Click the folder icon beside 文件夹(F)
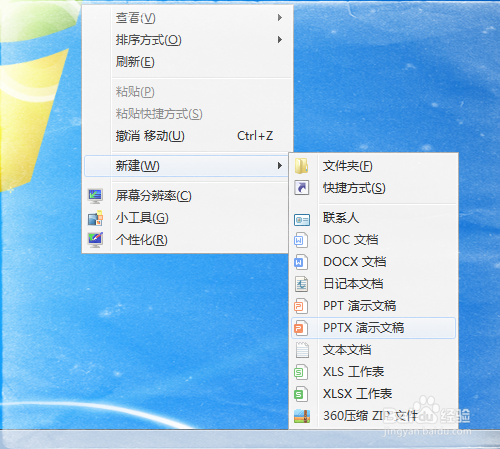This screenshot has height=449, width=500. pyautogui.click(x=302, y=166)
